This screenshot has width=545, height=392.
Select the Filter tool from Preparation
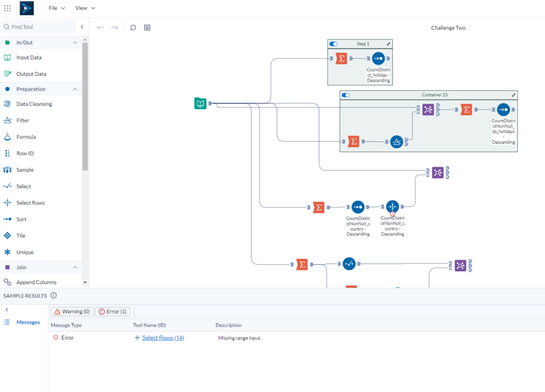click(22, 120)
